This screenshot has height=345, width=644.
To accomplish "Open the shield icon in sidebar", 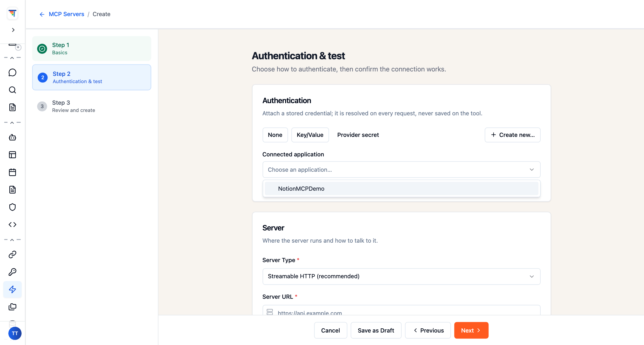I will 12,207.
